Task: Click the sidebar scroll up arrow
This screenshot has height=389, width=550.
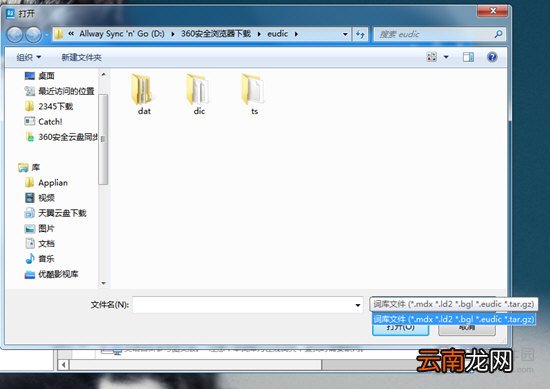Action: 103,74
